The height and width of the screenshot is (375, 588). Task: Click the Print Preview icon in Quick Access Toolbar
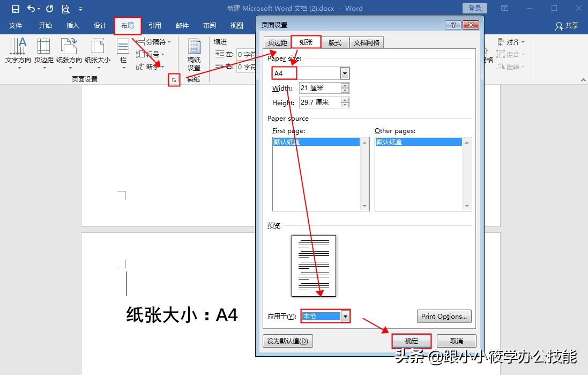coord(65,9)
